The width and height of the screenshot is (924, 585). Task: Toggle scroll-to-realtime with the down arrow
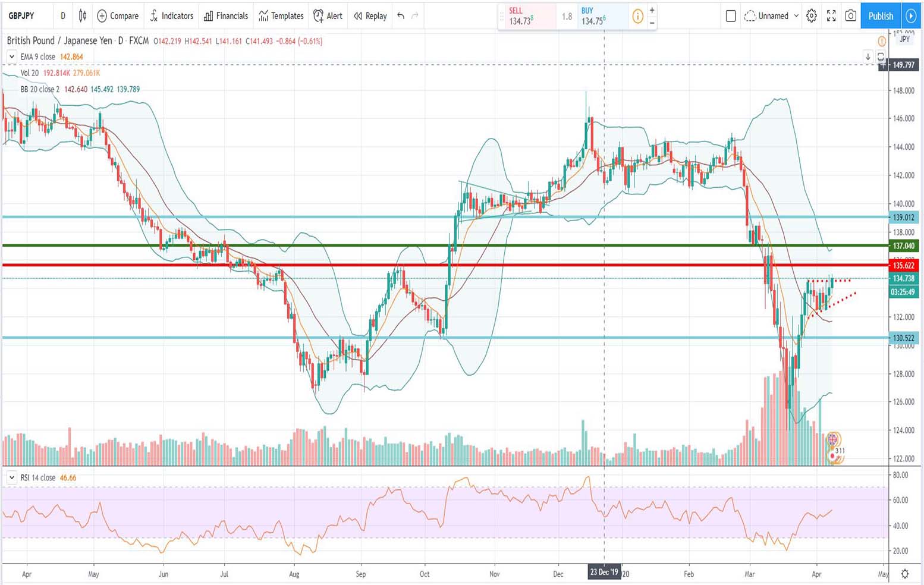click(x=868, y=56)
